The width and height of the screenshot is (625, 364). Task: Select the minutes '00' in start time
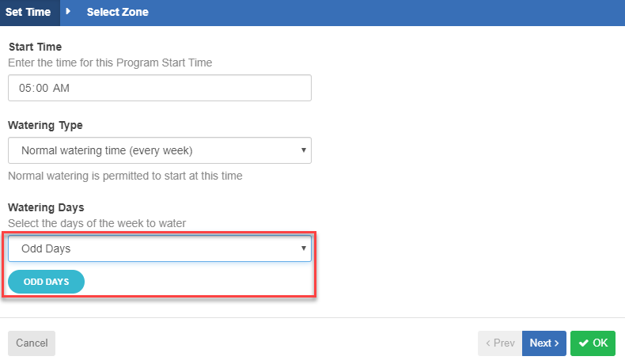coord(42,88)
